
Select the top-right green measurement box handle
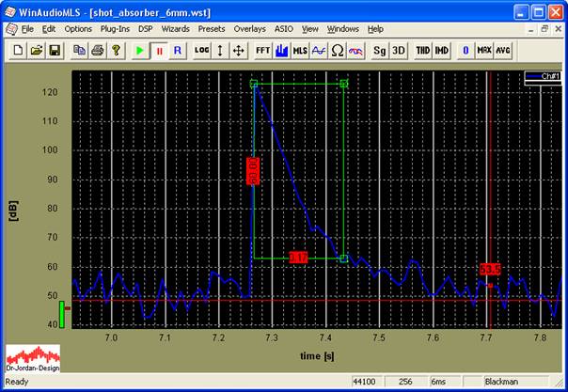click(344, 84)
